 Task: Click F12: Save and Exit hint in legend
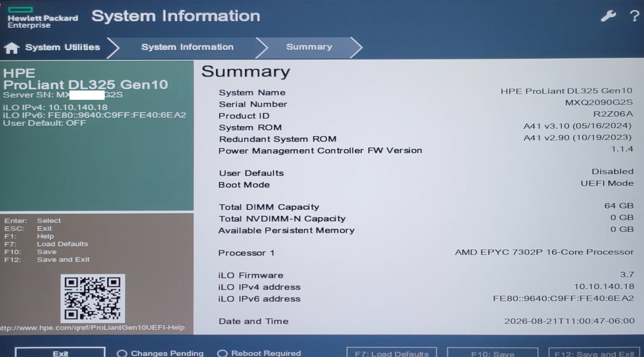(x=47, y=259)
